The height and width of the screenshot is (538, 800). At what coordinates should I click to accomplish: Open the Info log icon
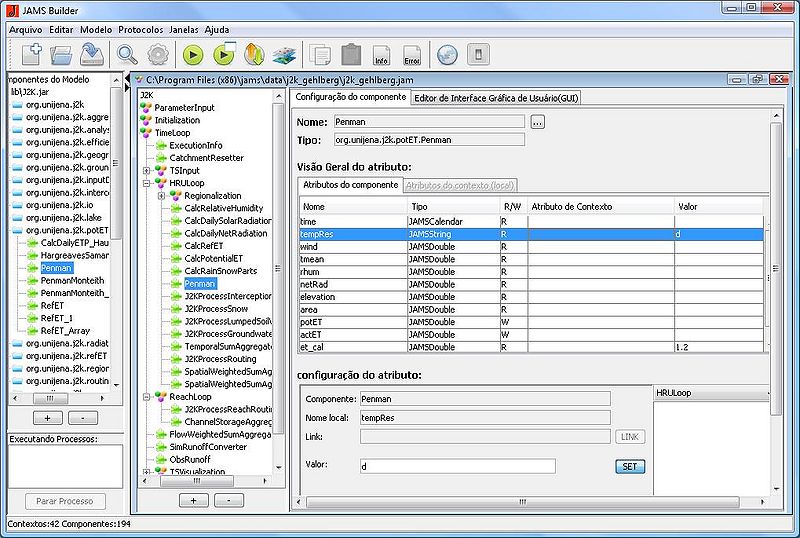[381, 55]
